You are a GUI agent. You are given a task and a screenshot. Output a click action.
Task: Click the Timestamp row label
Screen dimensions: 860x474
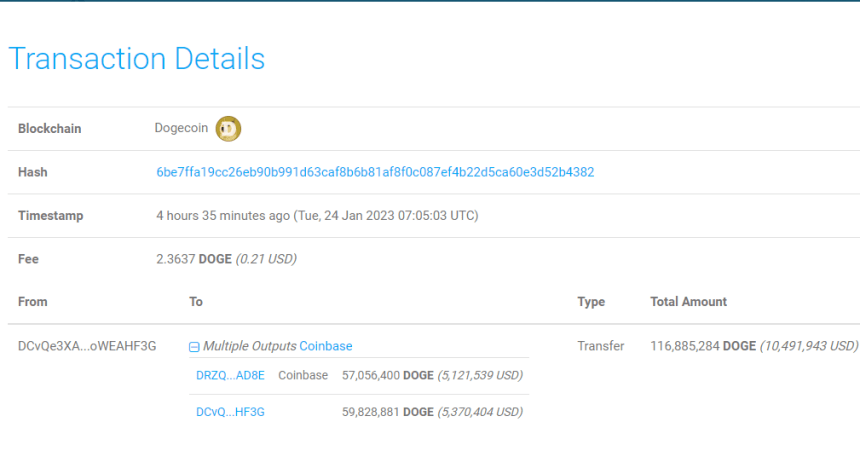[x=50, y=216]
